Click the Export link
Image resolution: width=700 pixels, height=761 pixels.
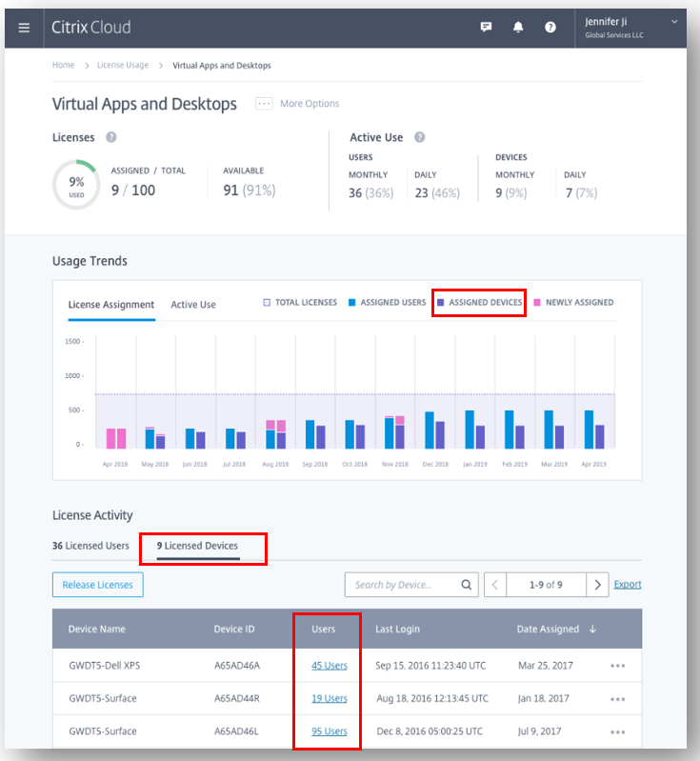click(628, 585)
